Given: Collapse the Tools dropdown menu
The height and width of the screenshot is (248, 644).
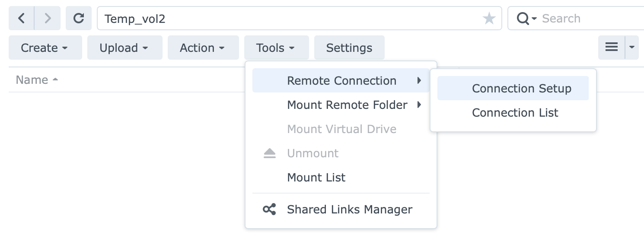Looking at the screenshot, I should pyautogui.click(x=277, y=48).
